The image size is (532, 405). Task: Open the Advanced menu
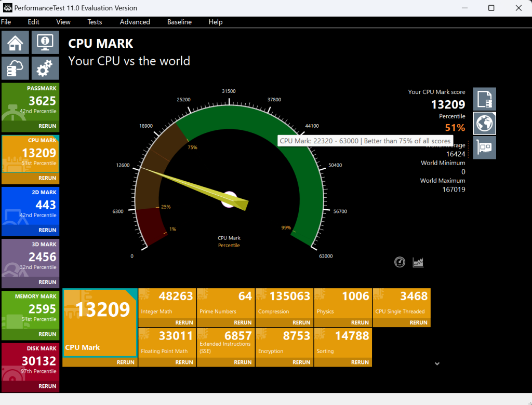[135, 22]
